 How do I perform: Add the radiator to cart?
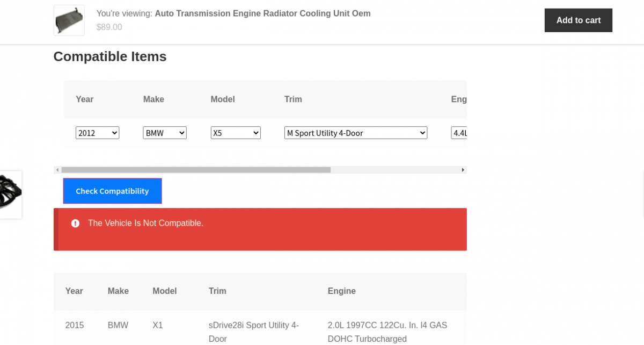[578, 20]
